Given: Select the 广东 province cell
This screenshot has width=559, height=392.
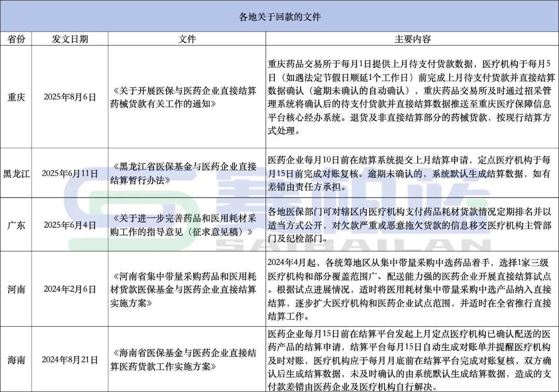Looking at the screenshot, I should point(16,225).
